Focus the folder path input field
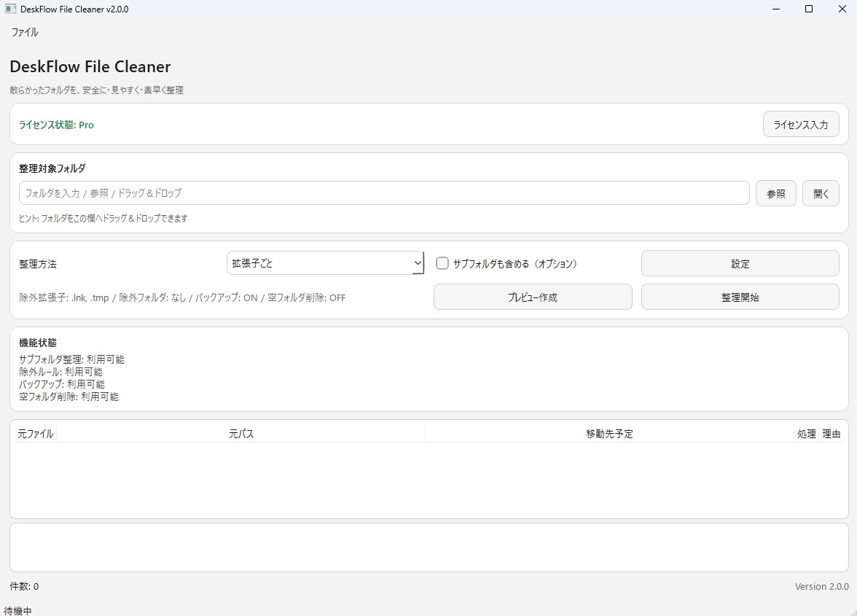This screenshot has height=616, width=857. coord(383,193)
